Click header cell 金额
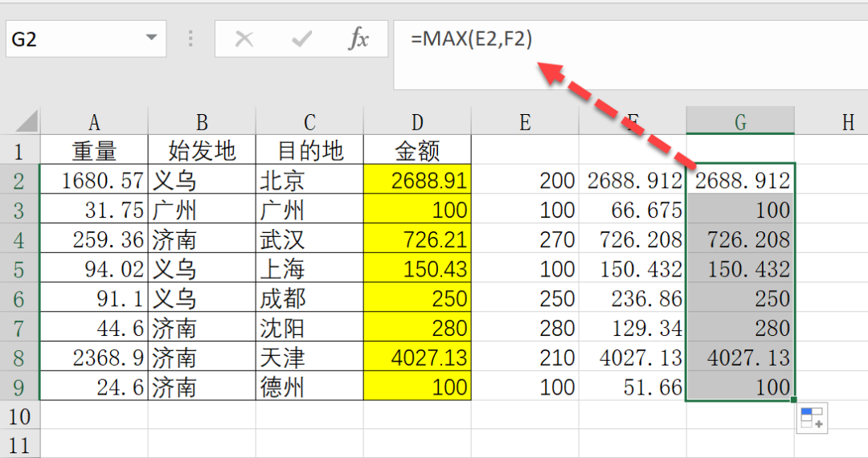 click(417, 150)
